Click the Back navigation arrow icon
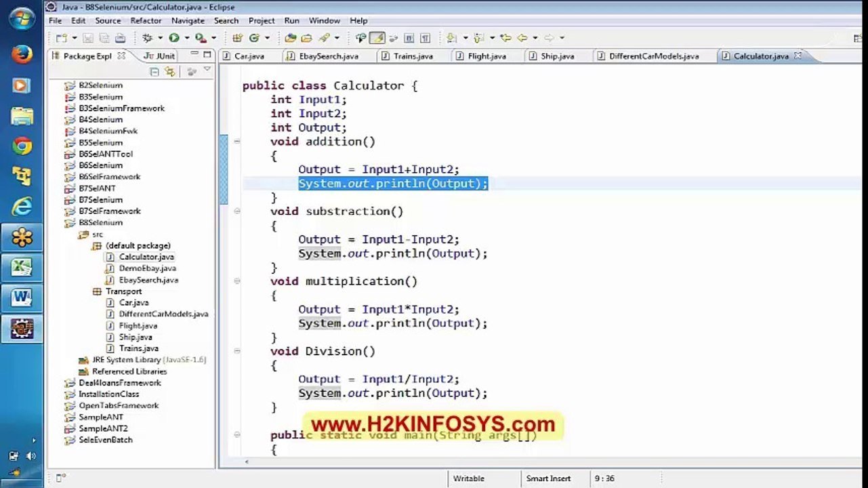Image resolution: width=868 pixels, height=488 pixels. click(522, 38)
